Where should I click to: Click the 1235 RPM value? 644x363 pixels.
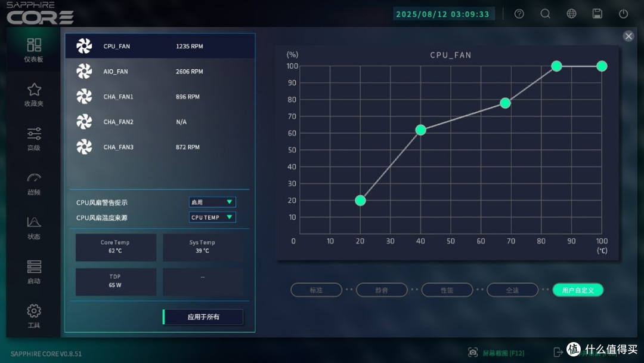[x=190, y=47]
